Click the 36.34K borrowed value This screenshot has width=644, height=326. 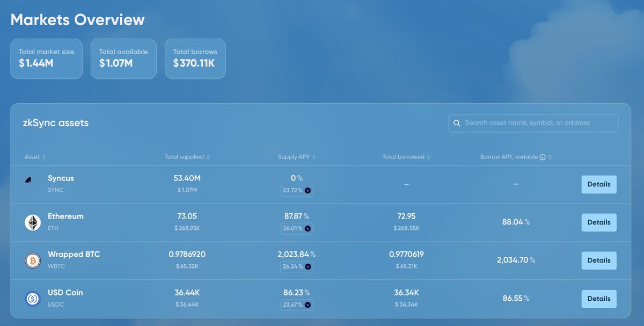[406, 293]
